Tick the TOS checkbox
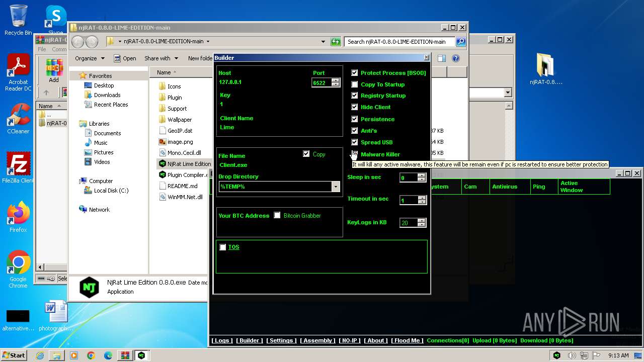 point(223,247)
